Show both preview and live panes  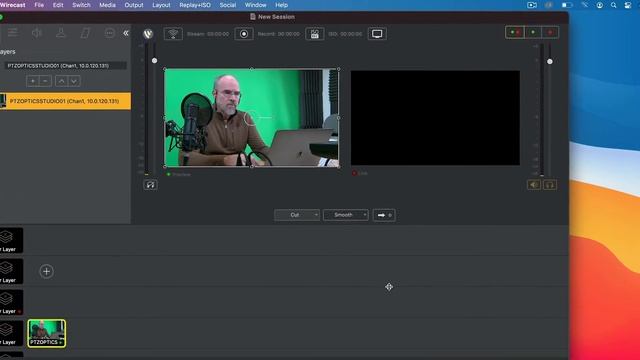tap(515, 32)
